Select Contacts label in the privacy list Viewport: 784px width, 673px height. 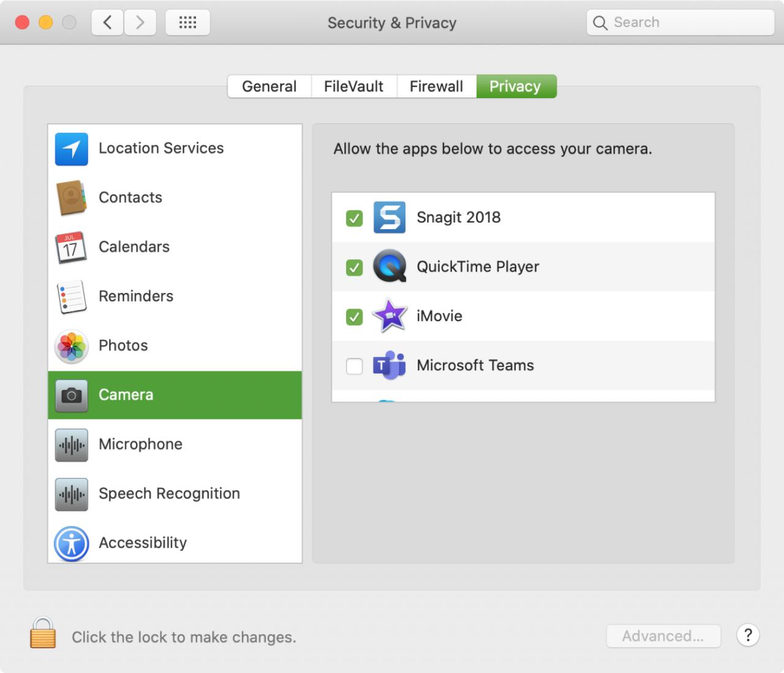(x=130, y=197)
